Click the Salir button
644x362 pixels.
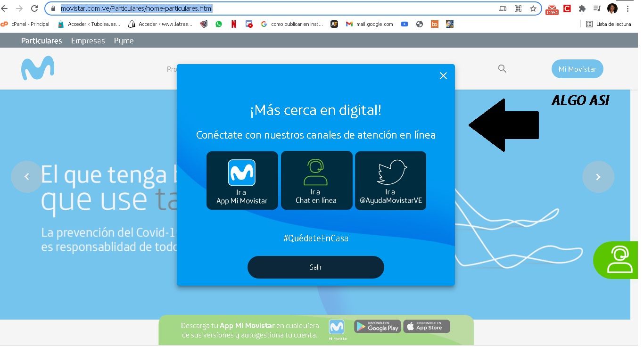pos(316,267)
